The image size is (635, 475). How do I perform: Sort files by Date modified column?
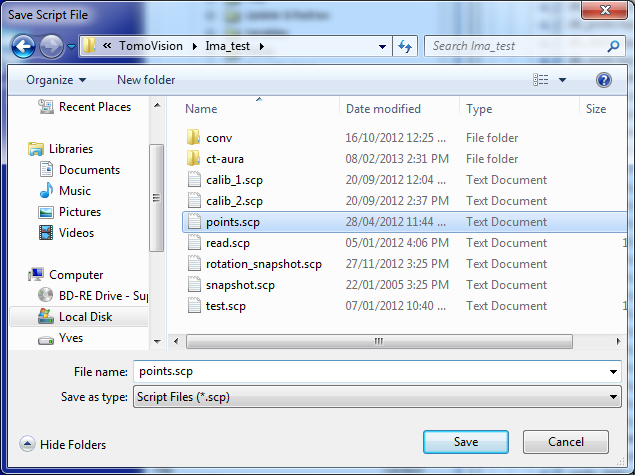383,109
